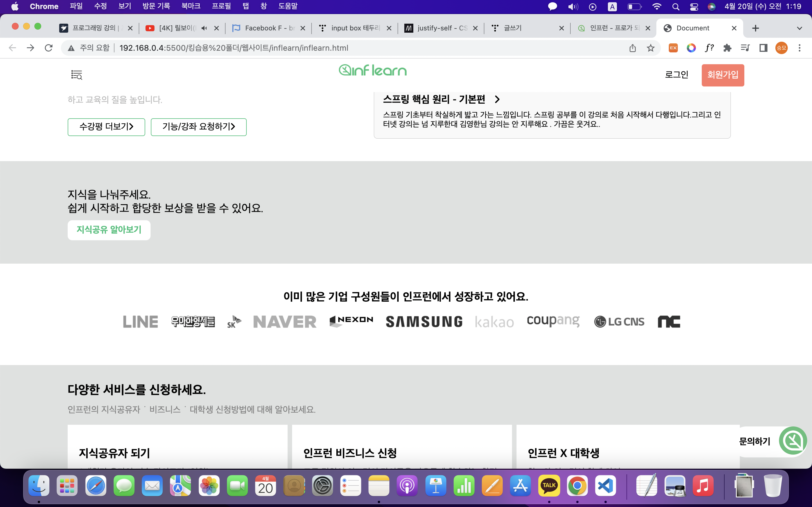The width and height of the screenshot is (812, 507).
Task: Click the inflearn logo
Action: 372,70
